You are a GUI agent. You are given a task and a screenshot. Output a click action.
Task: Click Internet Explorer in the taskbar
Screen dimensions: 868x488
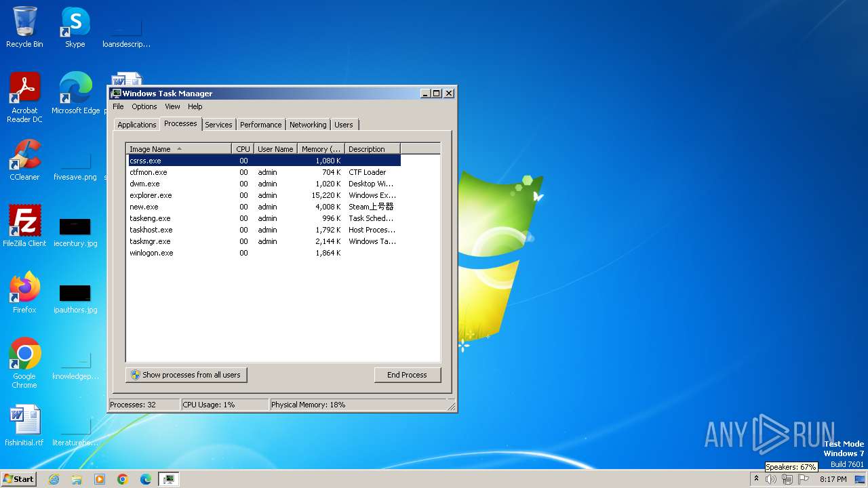(54, 479)
